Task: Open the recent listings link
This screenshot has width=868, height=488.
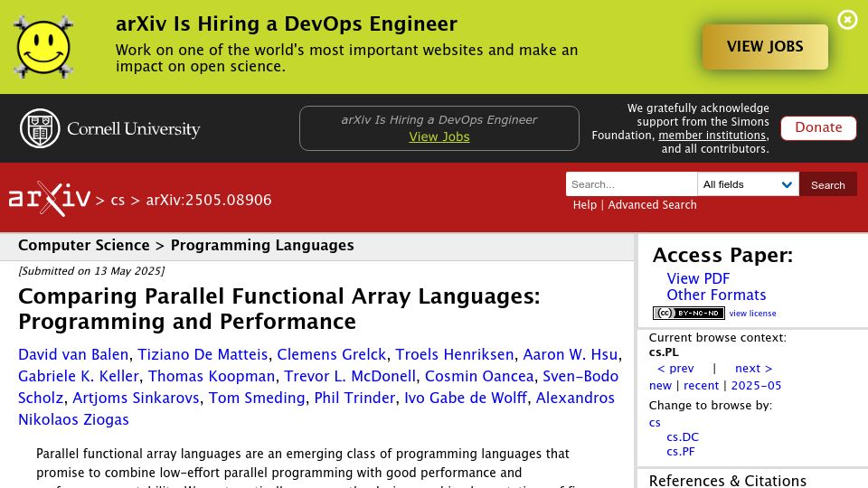Action: coord(701,386)
